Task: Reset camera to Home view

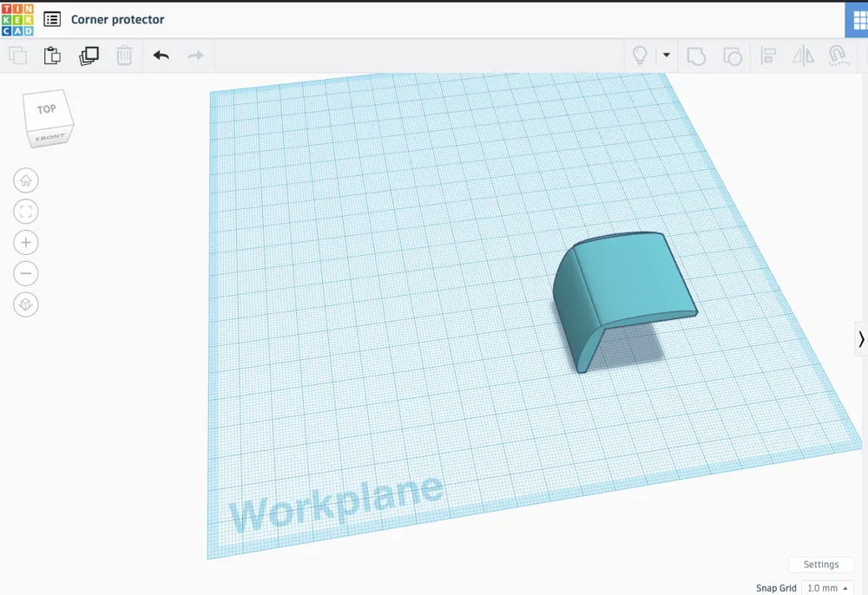Action: pyautogui.click(x=26, y=180)
